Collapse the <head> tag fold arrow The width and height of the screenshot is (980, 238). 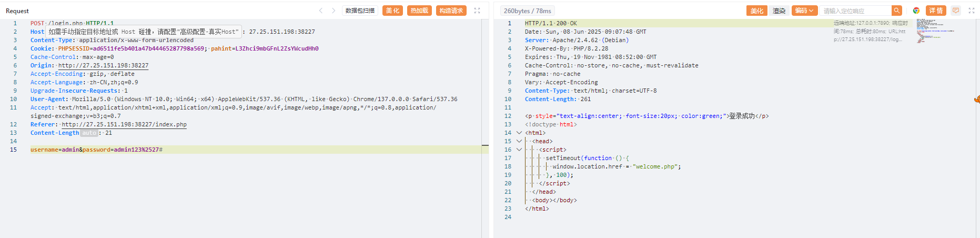tap(519, 141)
